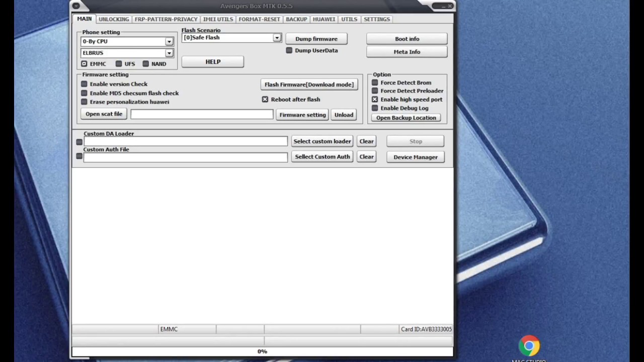The image size is (644, 362).
Task: Open the HUAWEI tab
Action: [324, 19]
